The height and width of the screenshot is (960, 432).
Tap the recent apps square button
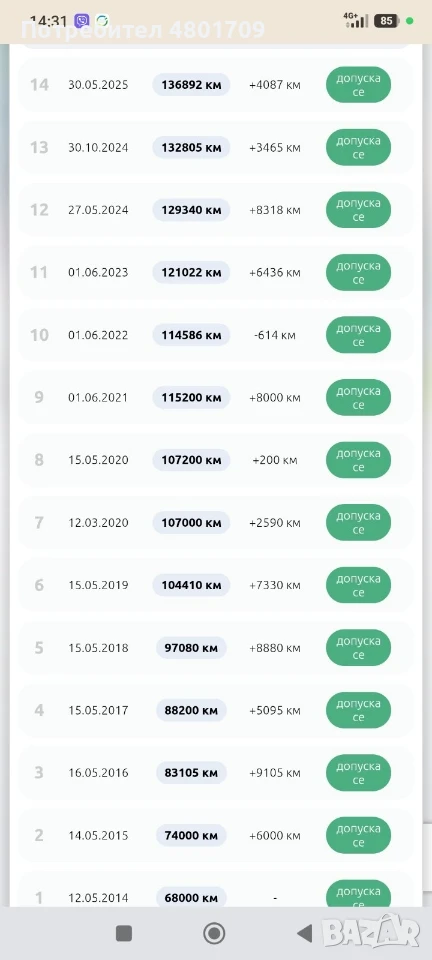point(124,933)
